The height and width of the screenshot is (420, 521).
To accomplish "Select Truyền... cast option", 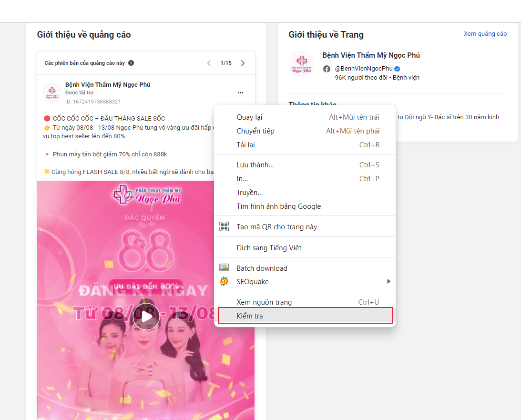I will (305, 193).
